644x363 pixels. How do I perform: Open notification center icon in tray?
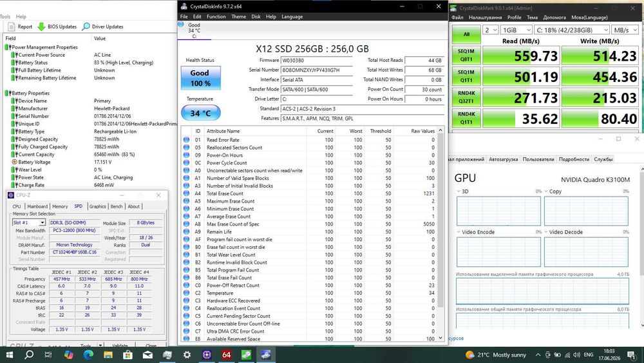click(x=631, y=355)
